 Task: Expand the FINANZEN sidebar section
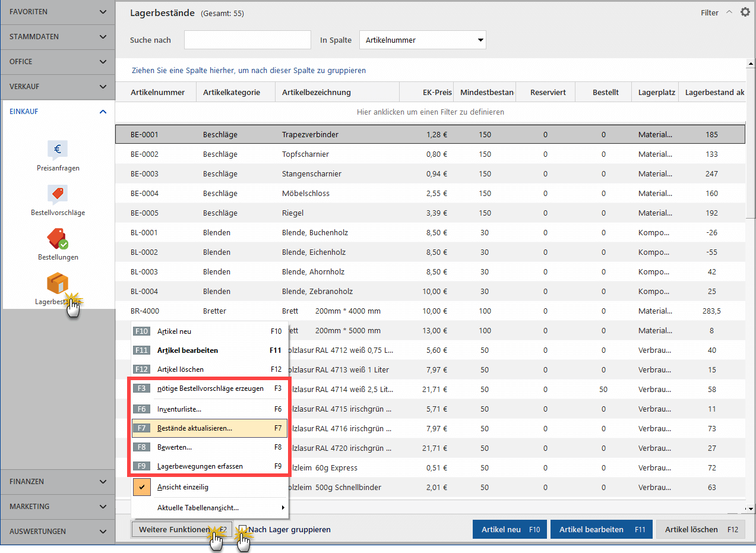pyautogui.click(x=58, y=482)
